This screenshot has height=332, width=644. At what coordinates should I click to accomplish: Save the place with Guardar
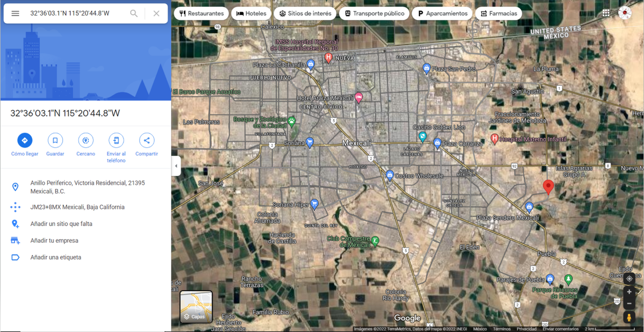click(55, 145)
